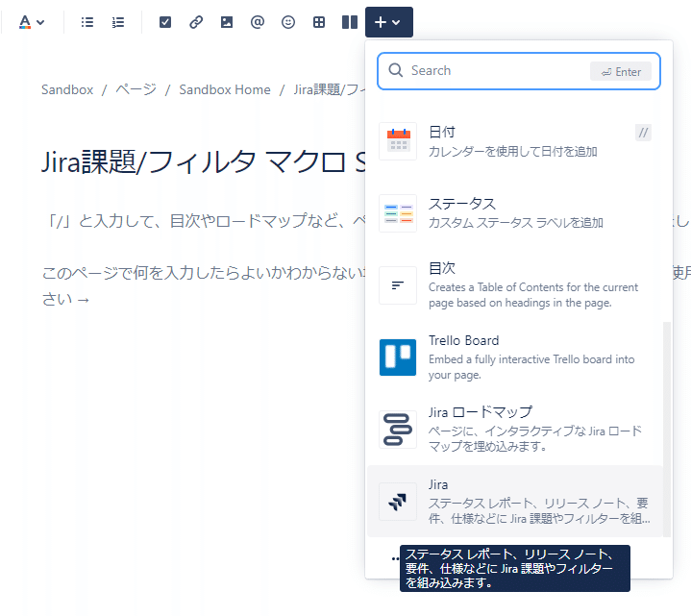Click the page title heading
The height and width of the screenshot is (616, 691).
click(204, 162)
